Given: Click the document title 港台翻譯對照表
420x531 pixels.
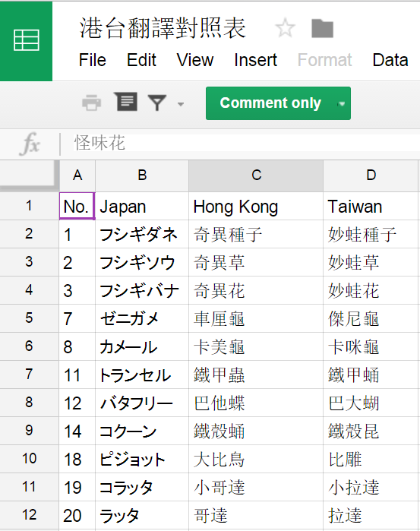Looking at the screenshot, I should coord(163,28).
